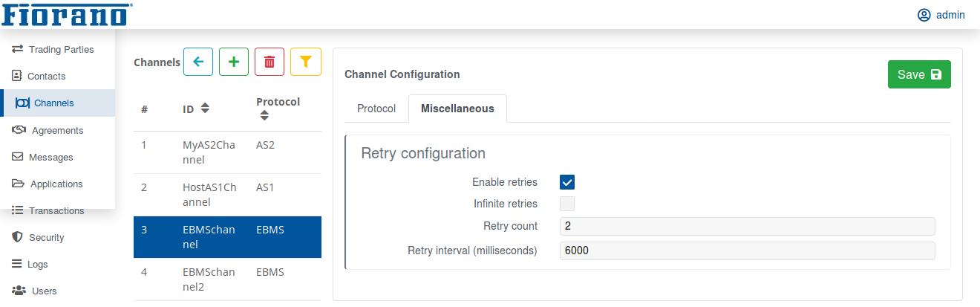Switch to the Protocol tab
The width and height of the screenshot is (980, 307).
coord(376,109)
